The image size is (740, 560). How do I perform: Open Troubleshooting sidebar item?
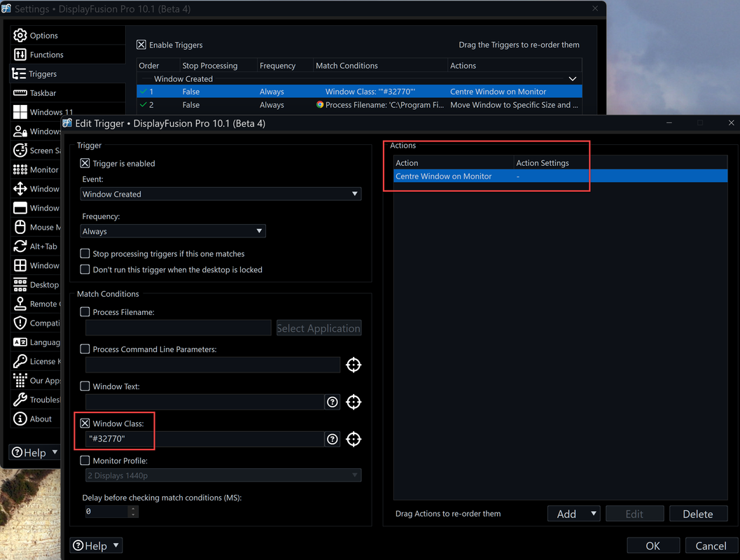(x=37, y=400)
